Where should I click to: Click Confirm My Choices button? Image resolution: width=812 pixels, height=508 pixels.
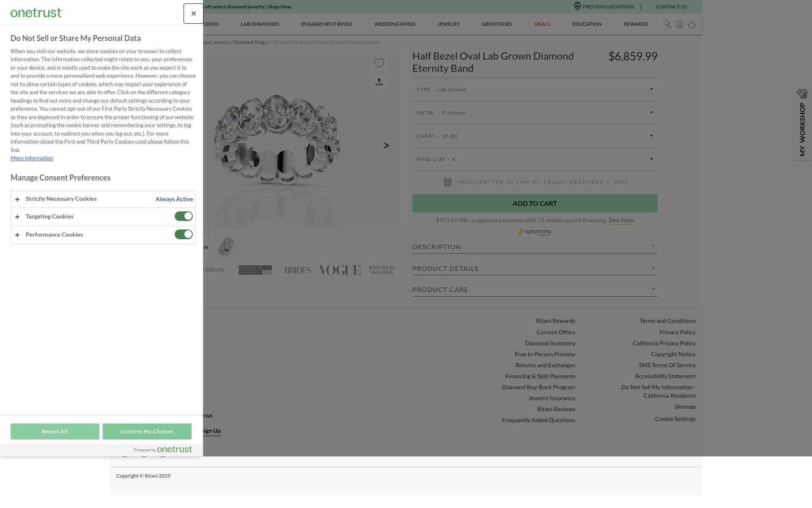[147, 432]
